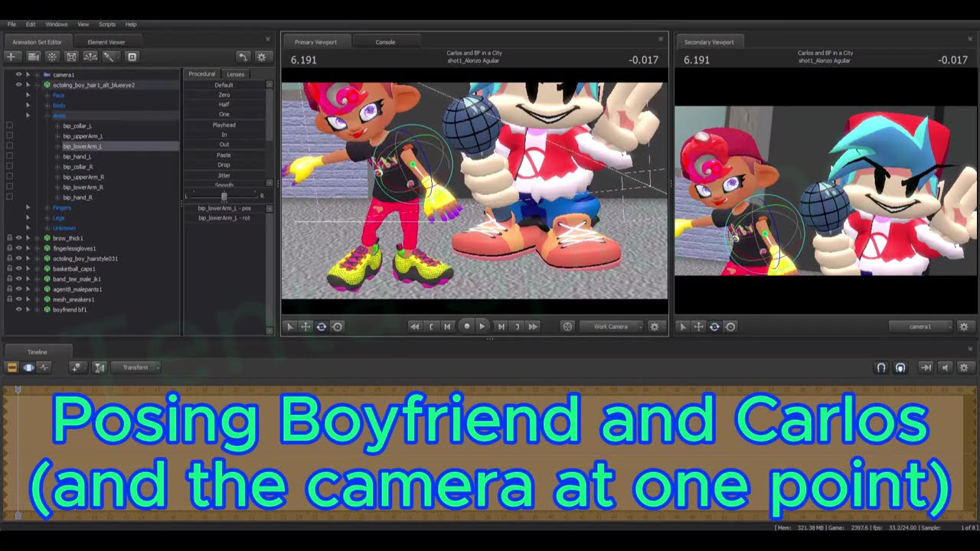Toggle lock icon for fingerlessgloves1
The image size is (980, 551).
click(9, 249)
